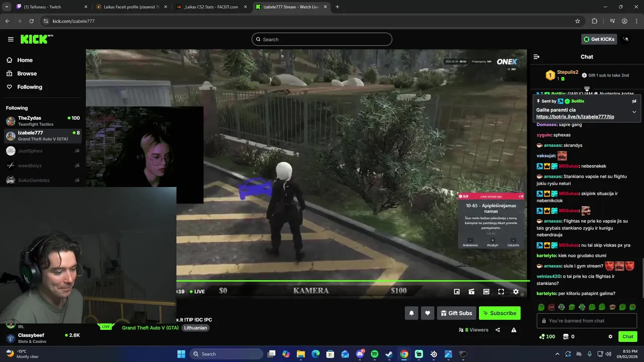Open weedboyz channel in sidebar

click(43, 165)
